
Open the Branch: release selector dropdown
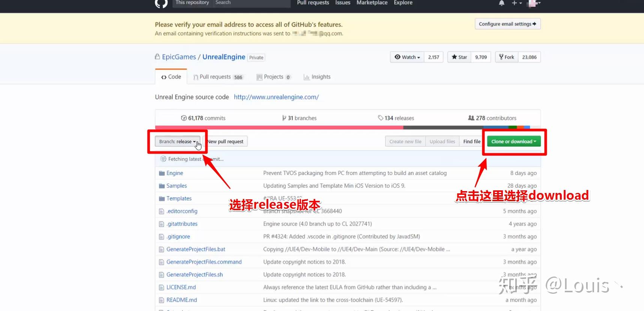pos(178,142)
